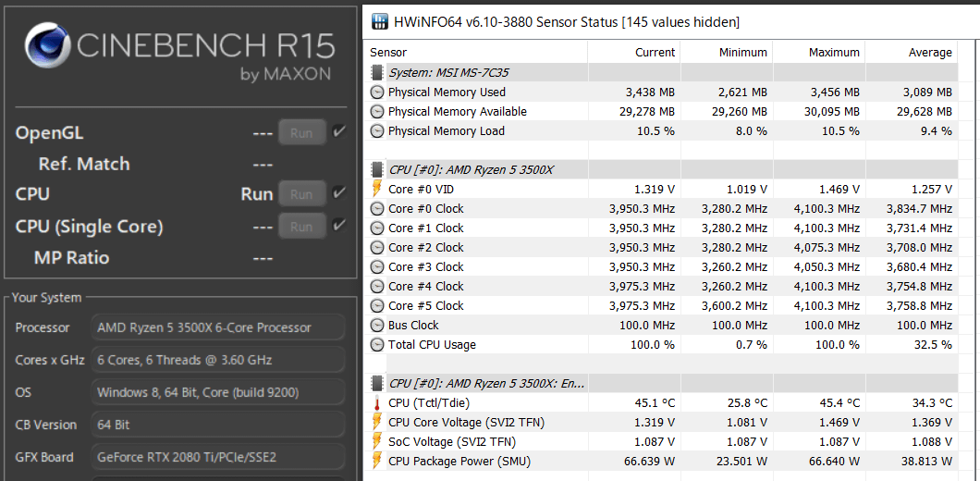This screenshot has width=980, height=481.
Task: Click the CPU Run button
Action: (x=302, y=194)
